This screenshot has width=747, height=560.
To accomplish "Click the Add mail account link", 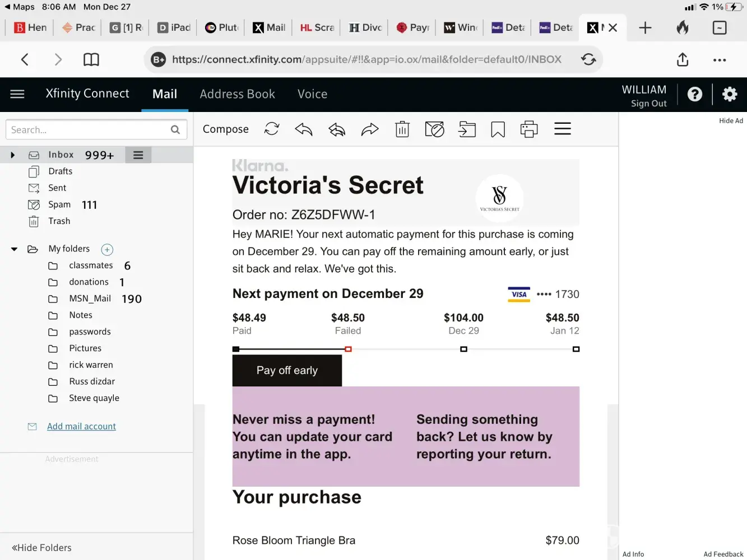I will pos(81,427).
